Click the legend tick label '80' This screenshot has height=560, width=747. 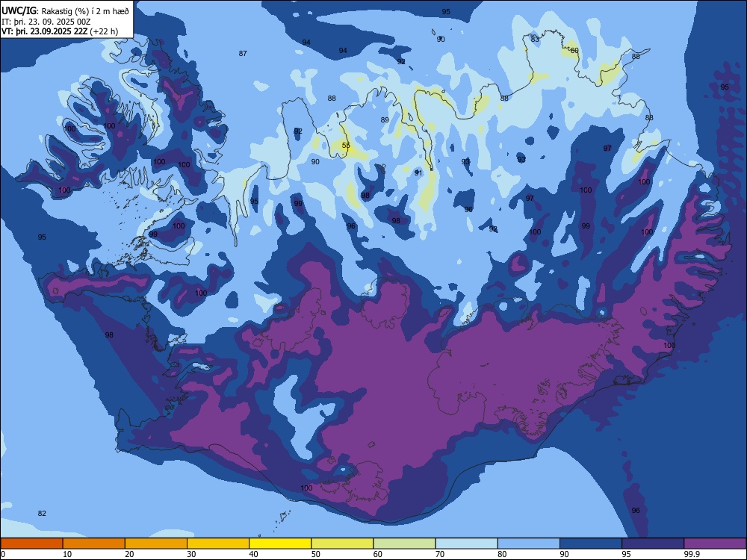pyautogui.click(x=502, y=554)
